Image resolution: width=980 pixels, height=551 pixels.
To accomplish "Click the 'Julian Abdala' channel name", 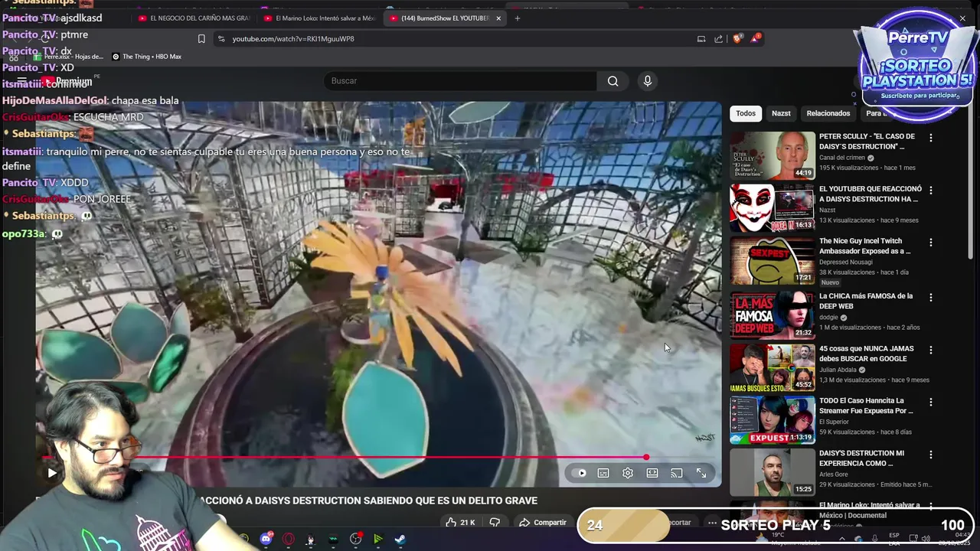I will pyautogui.click(x=838, y=370).
